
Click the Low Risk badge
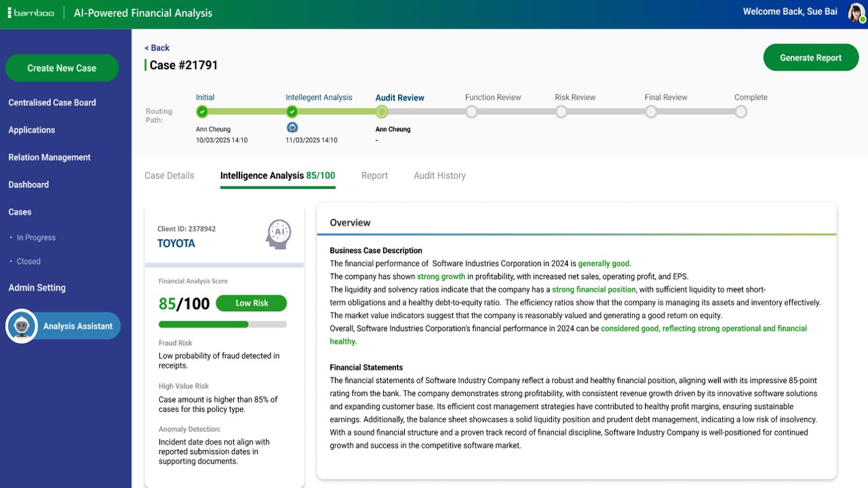pos(252,303)
